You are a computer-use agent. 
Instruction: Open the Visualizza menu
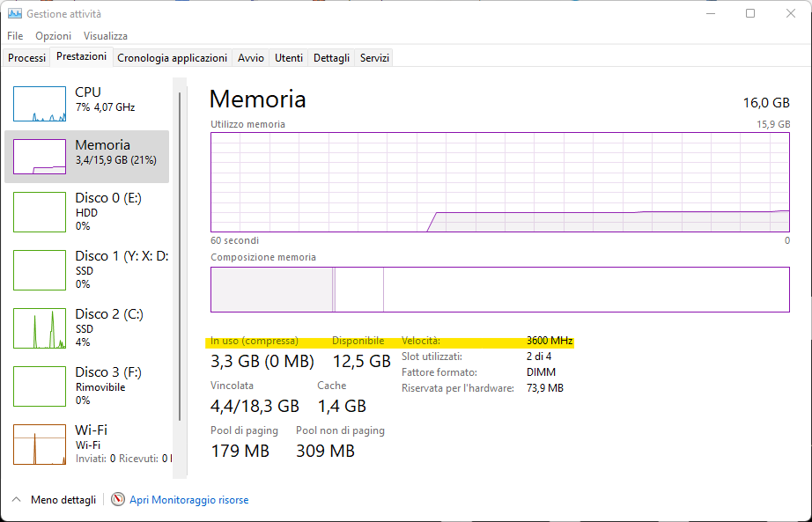[106, 36]
